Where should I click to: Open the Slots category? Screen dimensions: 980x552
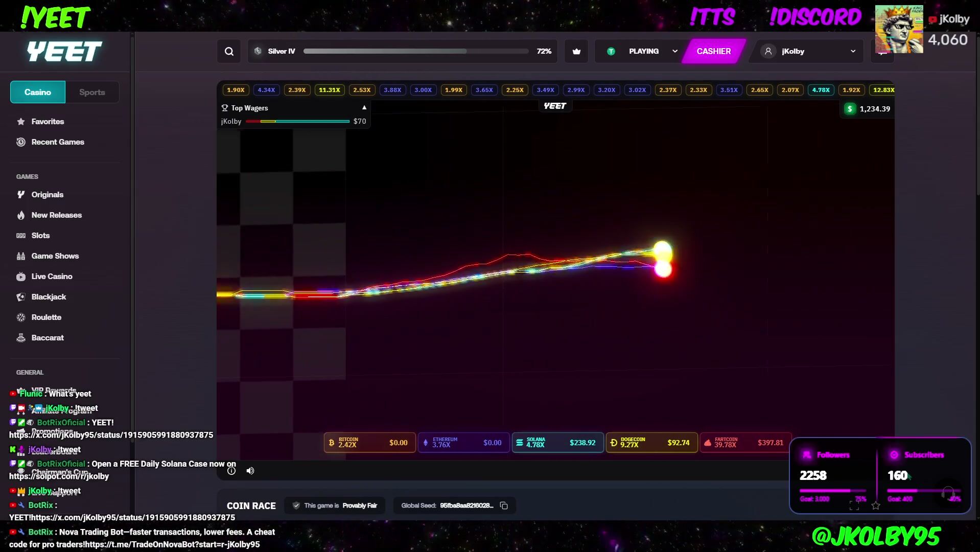(40, 236)
